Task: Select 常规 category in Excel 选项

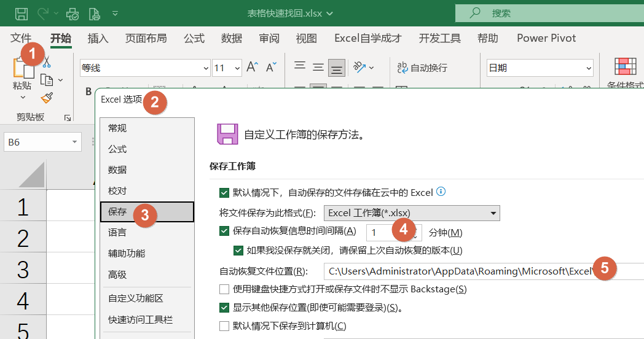Action: [147, 128]
